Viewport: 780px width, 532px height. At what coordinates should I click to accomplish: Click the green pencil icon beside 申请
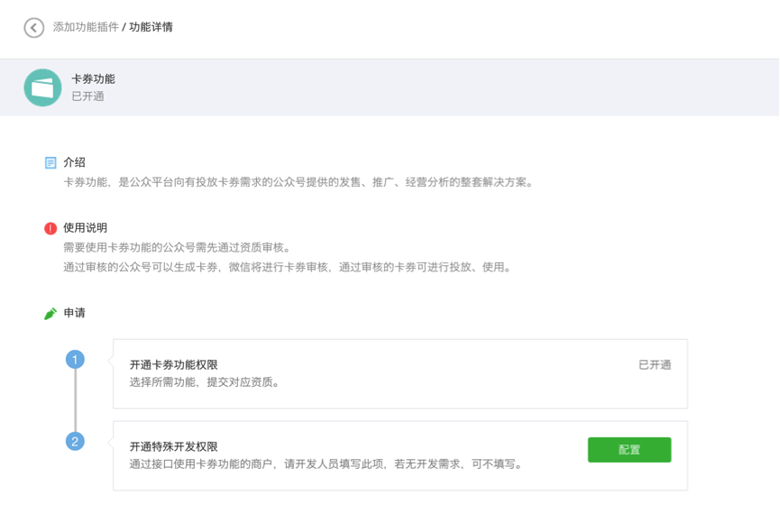tap(50, 313)
